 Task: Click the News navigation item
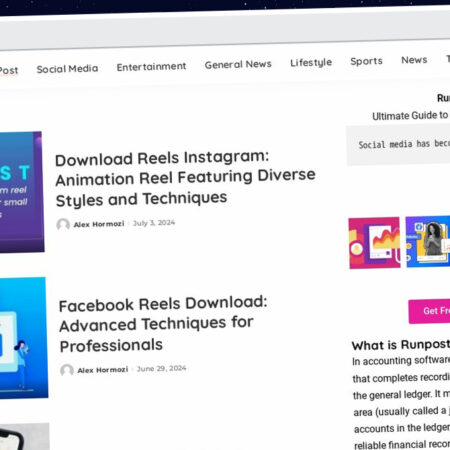pyautogui.click(x=414, y=60)
